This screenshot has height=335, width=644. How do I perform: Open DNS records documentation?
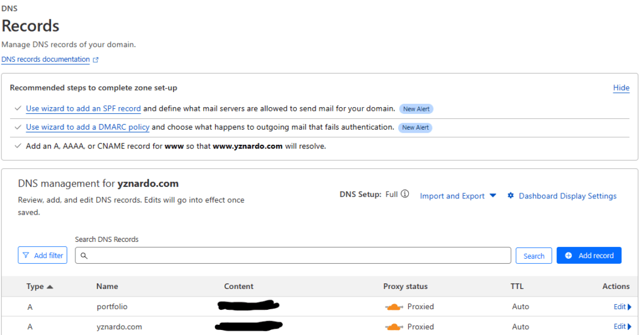[45, 60]
